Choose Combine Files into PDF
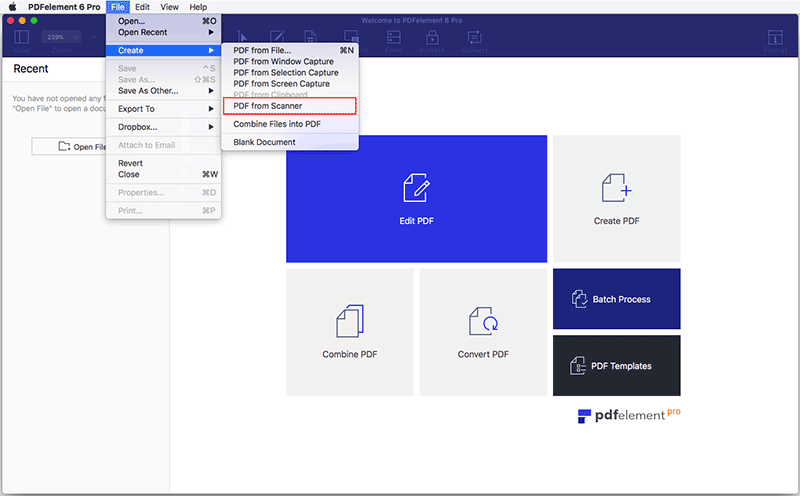Viewport: 800px width, 496px height. pyautogui.click(x=290, y=124)
